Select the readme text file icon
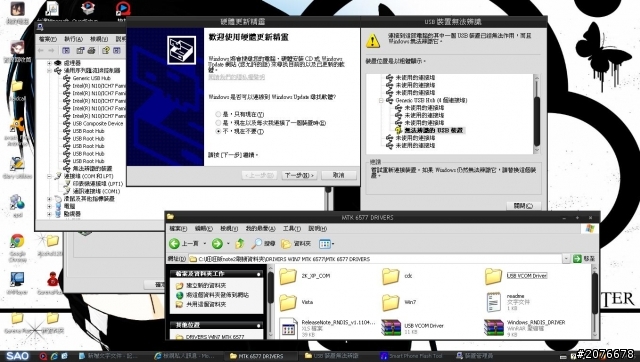 pos(493,302)
